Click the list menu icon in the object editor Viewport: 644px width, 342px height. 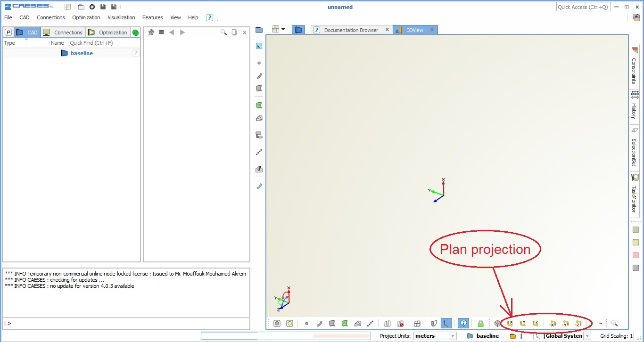pos(161,33)
